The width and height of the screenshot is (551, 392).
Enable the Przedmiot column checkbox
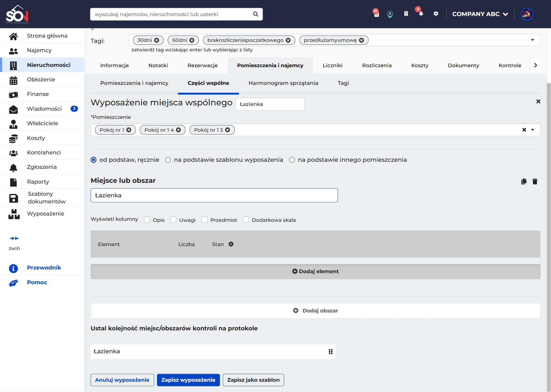[x=204, y=220]
